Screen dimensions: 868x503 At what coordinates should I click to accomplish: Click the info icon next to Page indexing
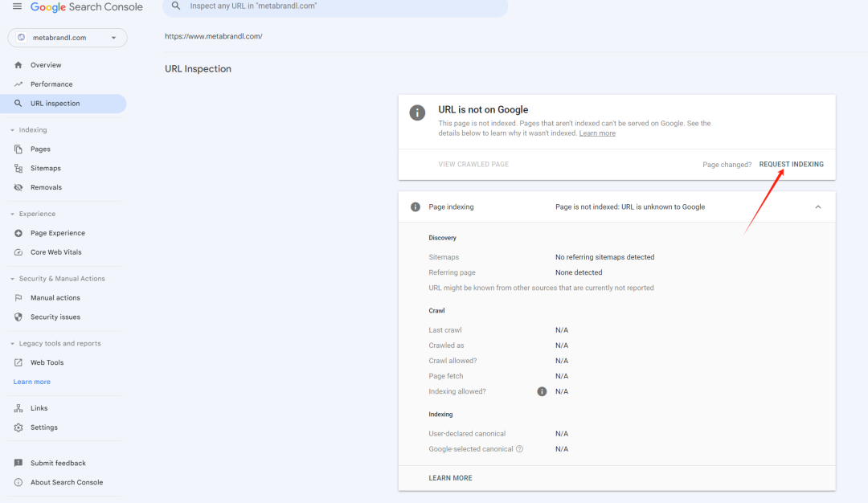tap(416, 207)
